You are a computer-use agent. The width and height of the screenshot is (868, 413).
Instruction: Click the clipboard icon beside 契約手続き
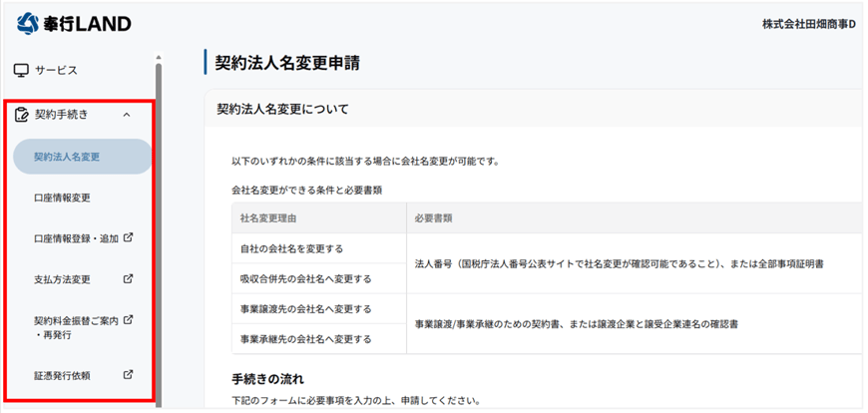21,115
